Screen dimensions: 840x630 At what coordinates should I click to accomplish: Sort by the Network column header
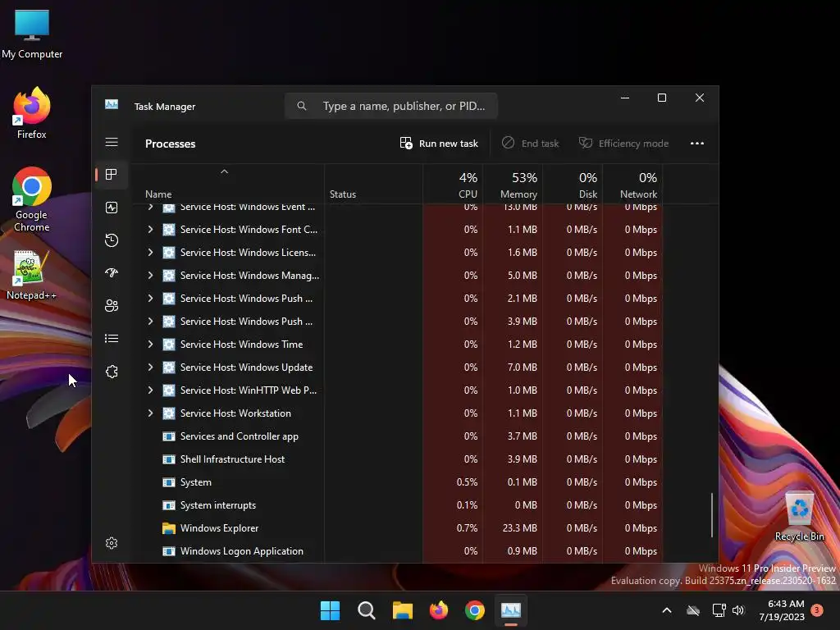[x=633, y=185]
